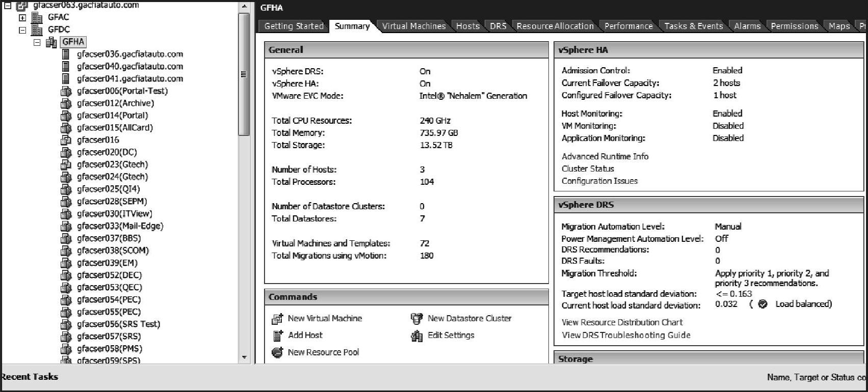Collapse the GFHA cluster node
The image size is (868, 392).
(x=37, y=42)
